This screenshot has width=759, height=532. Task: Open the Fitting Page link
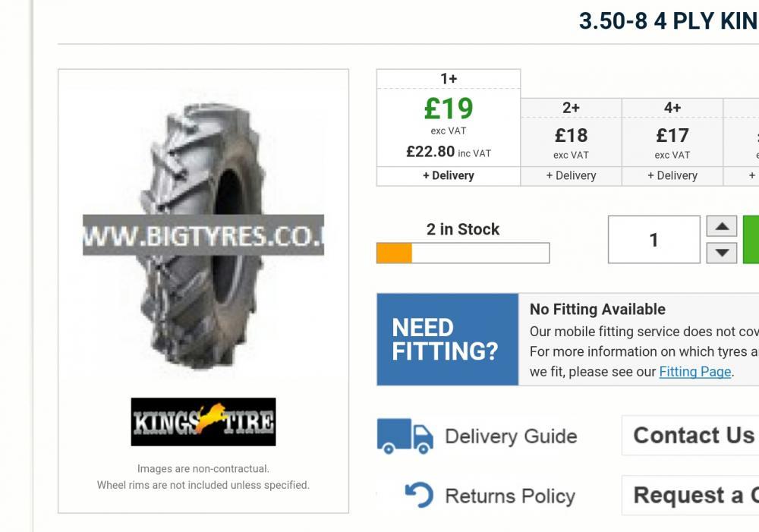click(x=694, y=372)
